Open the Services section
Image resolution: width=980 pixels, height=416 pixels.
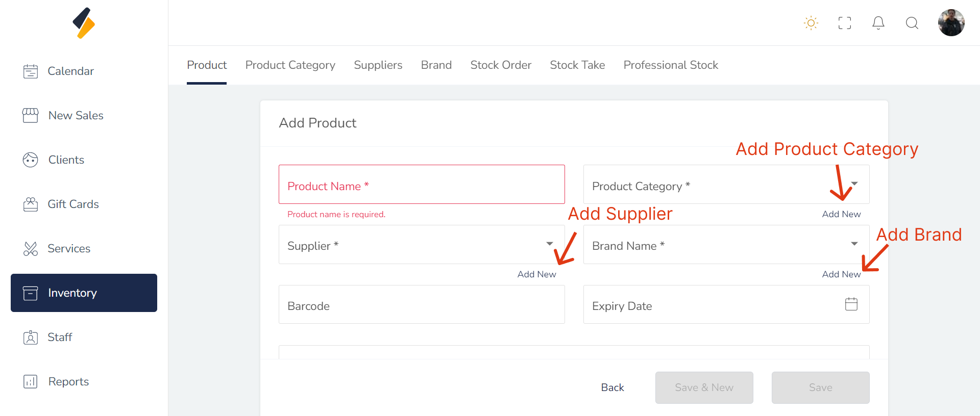pyautogui.click(x=68, y=249)
